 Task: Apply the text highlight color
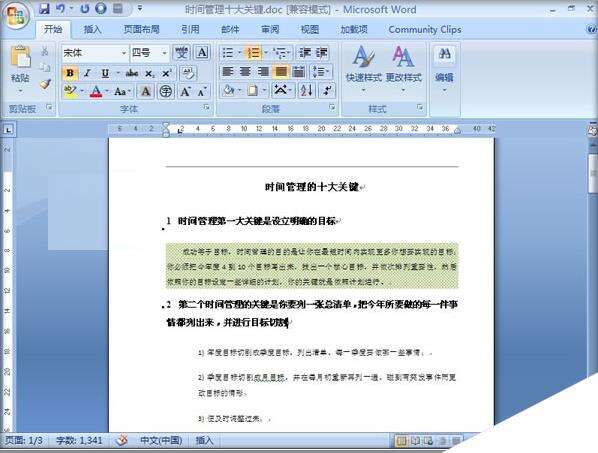click(x=70, y=91)
